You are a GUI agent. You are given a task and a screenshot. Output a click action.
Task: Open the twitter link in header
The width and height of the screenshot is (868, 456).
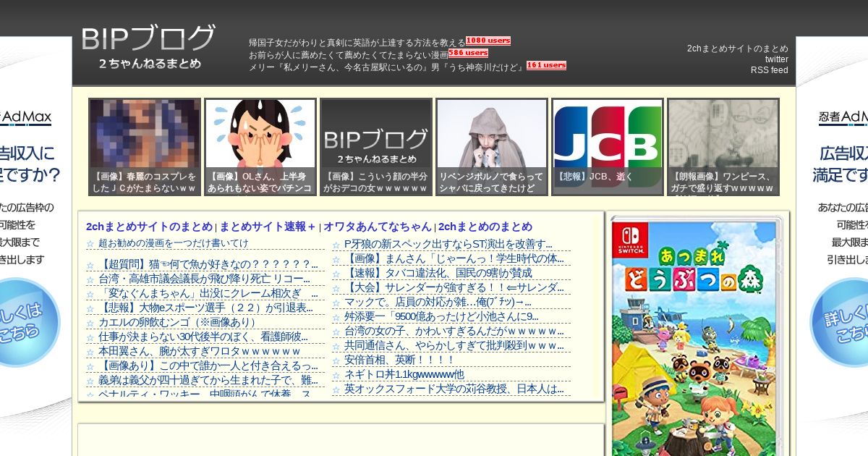tap(777, 59)
